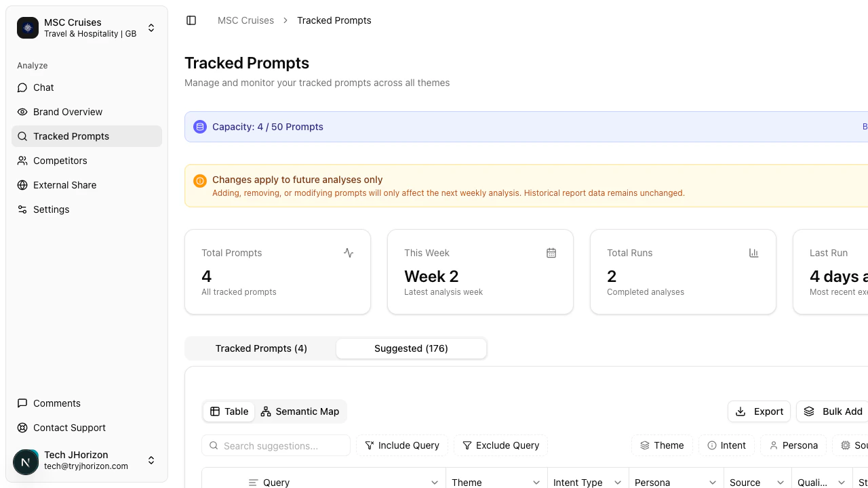Viewport: 868px width, 488px height.
Task: Open the Theme filter
Action: tap(662, 445)
